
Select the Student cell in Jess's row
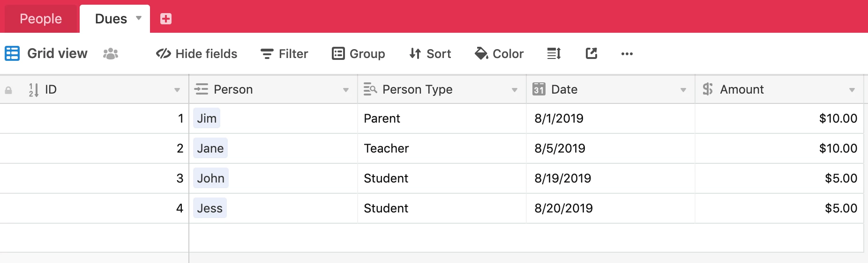pos(442,208)
